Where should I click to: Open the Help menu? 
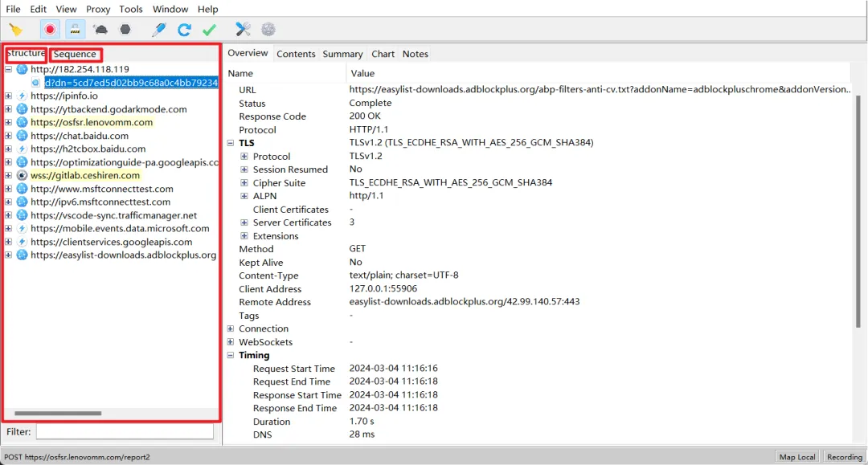(x=207, y=9)
